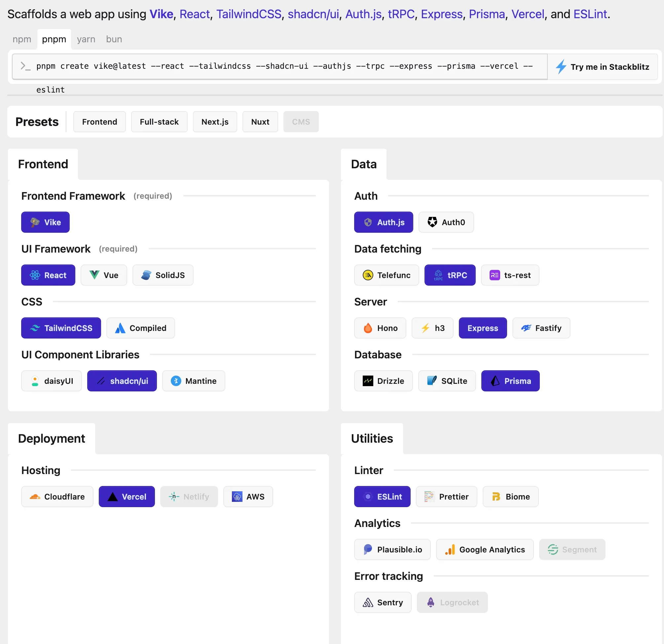Switch to the yarn tab
Image resolution: width=664 pixels, height=644 pixels.
pos(86,39)
